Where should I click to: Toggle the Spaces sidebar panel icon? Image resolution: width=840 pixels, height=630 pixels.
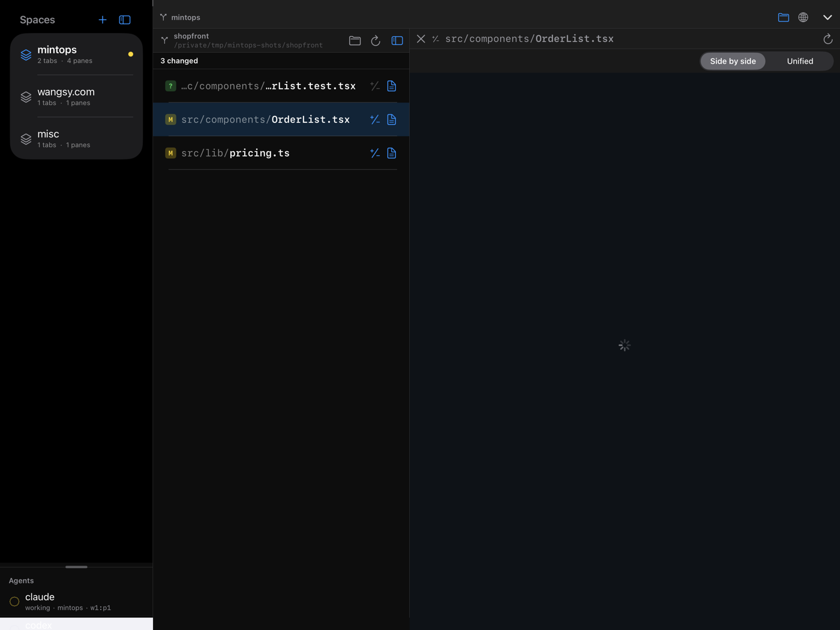(x=125, y=20)
